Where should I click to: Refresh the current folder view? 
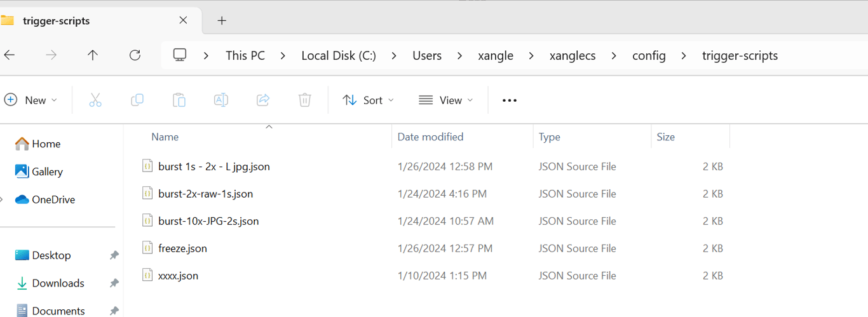pyautogui.click(x=135, y=55)
